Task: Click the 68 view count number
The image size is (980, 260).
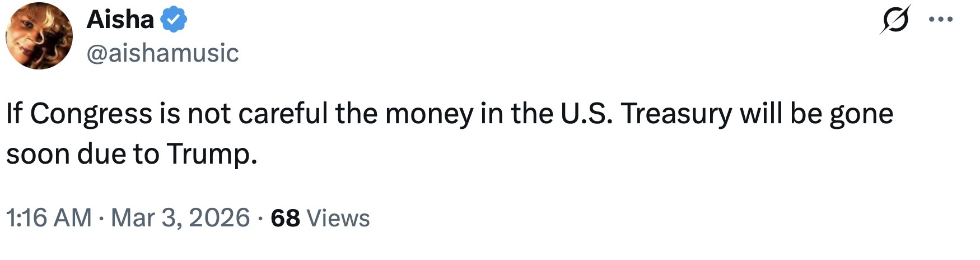Action: (285, 218)
